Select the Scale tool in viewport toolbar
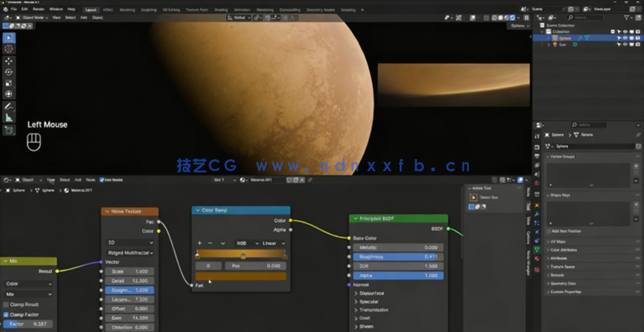 (x=8, y=84)
